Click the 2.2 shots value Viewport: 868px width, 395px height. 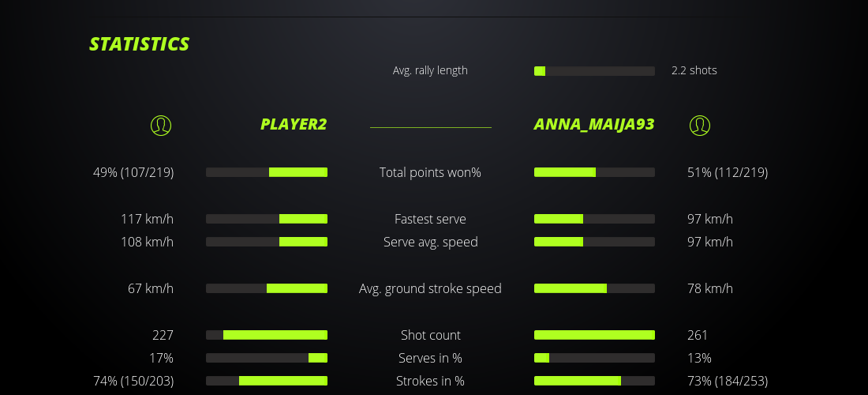coord(694,70)
